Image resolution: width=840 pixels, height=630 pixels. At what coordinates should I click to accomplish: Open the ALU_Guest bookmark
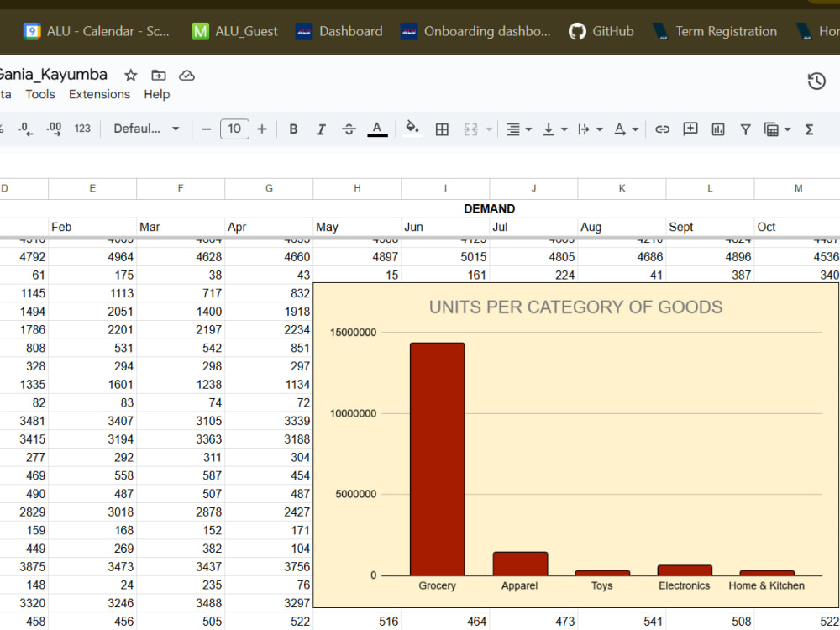pos(234,31)
